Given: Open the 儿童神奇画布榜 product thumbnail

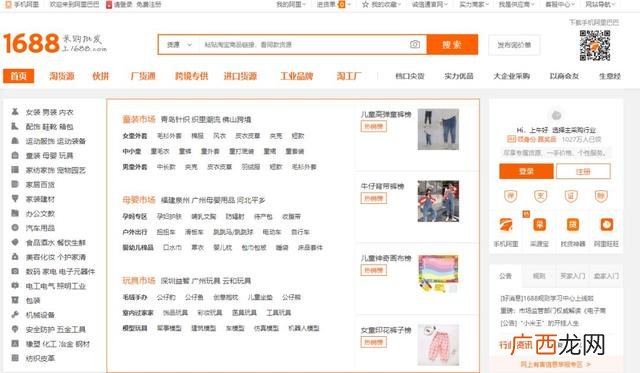Looking at the screenshot, I should [x=438, y=273].
